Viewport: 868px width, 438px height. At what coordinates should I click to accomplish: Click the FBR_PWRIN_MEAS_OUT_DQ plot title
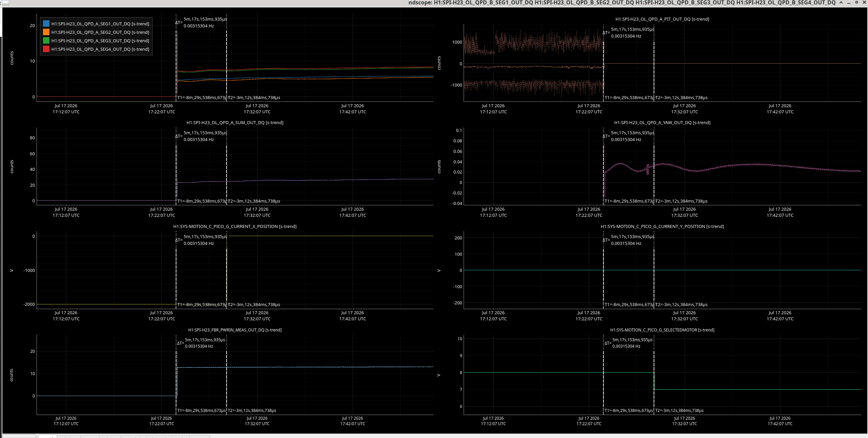pyautogui.click(x=235, y=330)
